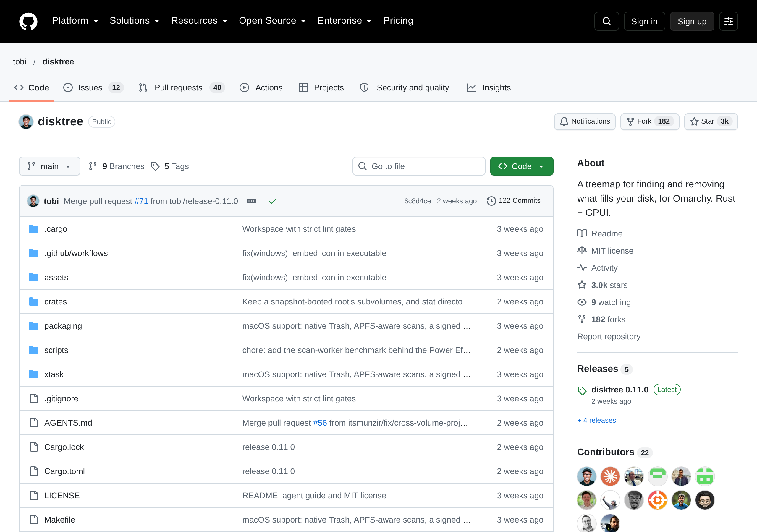This screenshot has height=532, width=757.
Task: View the 5 Tags link
Action: 170,166
